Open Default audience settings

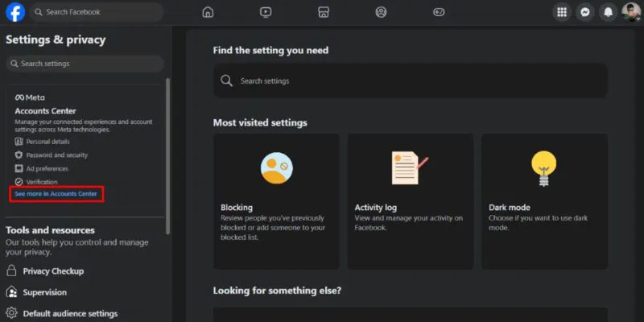coord(70,313)
